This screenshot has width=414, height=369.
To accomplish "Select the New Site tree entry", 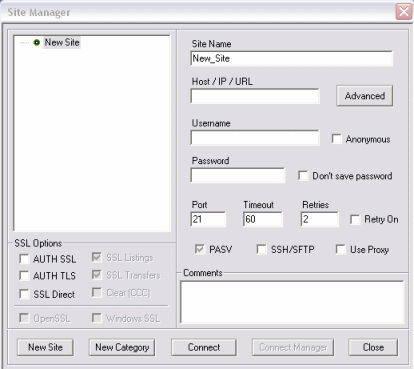I will 62,42.
